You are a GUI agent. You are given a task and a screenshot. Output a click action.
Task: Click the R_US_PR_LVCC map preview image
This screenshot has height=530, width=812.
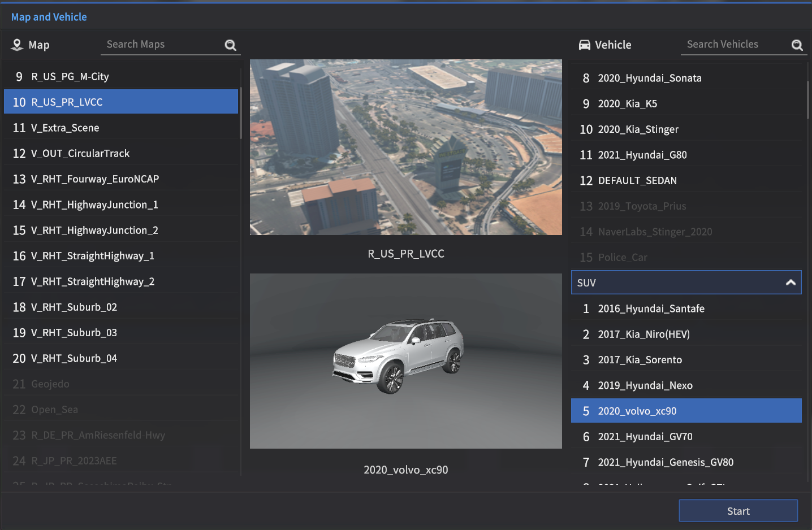(405, 147)
